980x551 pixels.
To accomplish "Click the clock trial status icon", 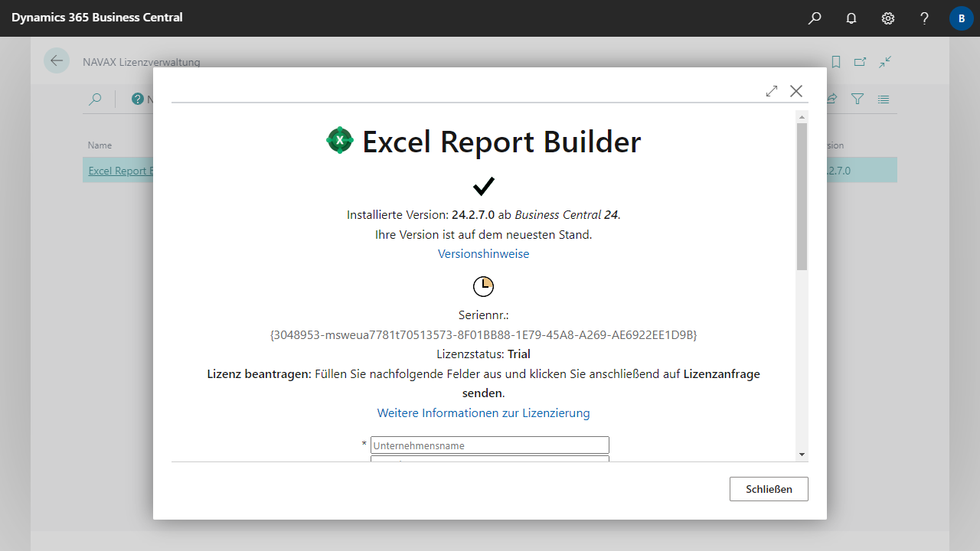I will (x=483, y=286).
